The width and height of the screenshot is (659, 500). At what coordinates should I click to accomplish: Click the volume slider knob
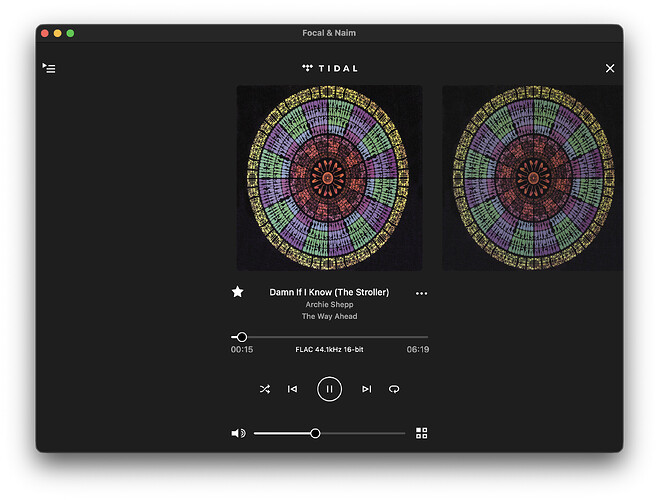pos(315,433)
